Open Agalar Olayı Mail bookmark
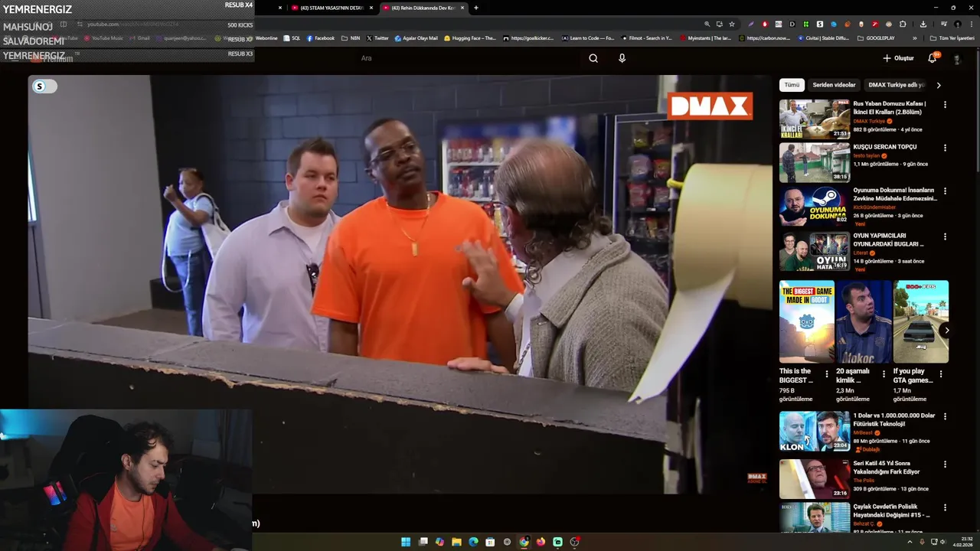Screen dimensions: 980x551 pyautogui.click(x=417, y=38)
